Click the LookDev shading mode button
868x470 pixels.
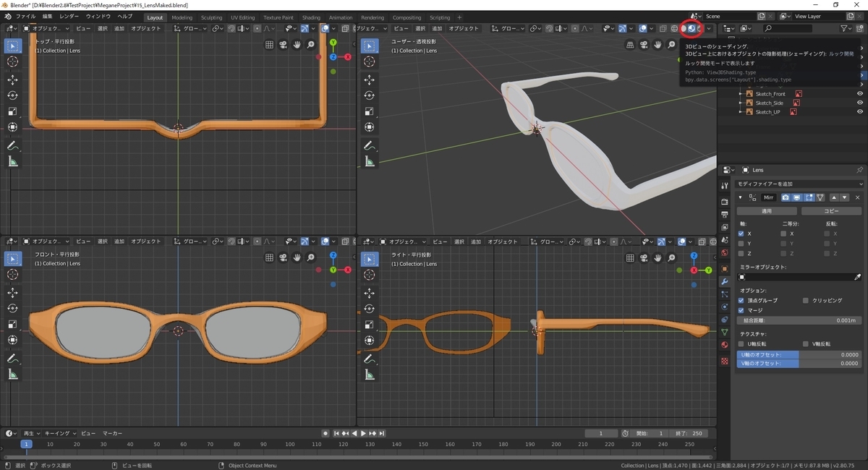[692, 28]
